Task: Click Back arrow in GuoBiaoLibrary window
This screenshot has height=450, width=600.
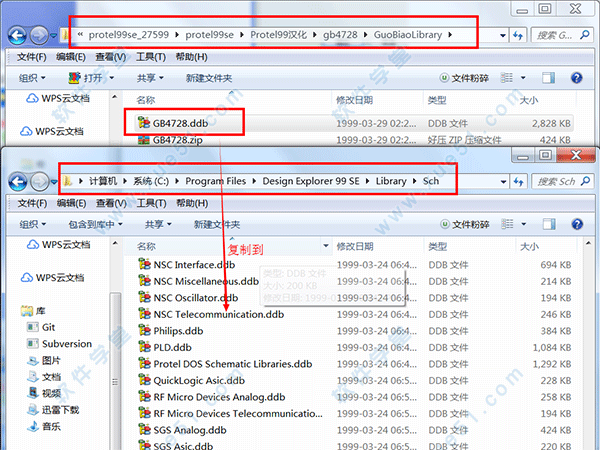Action: [x=17, y=36]
